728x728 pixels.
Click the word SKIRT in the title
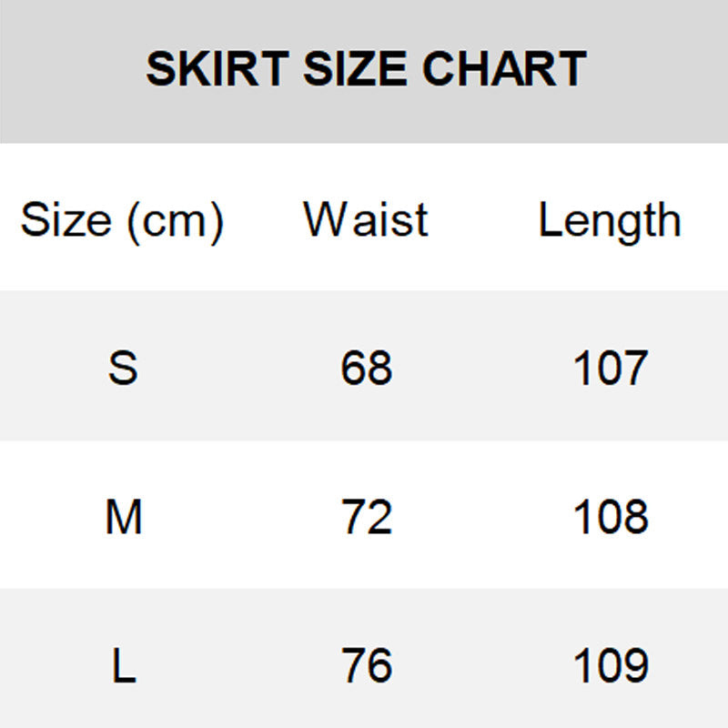pyautogui.click(x=217, y=69)
